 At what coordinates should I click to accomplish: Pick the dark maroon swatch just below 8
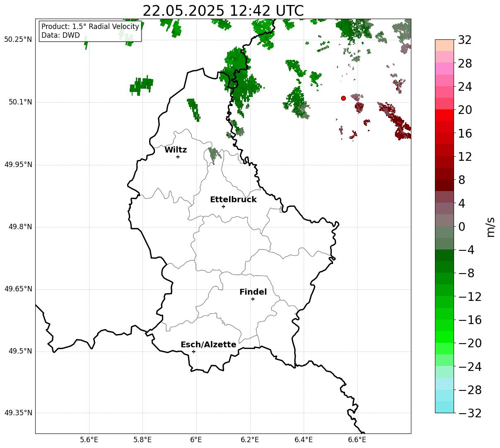click(444, 185)
